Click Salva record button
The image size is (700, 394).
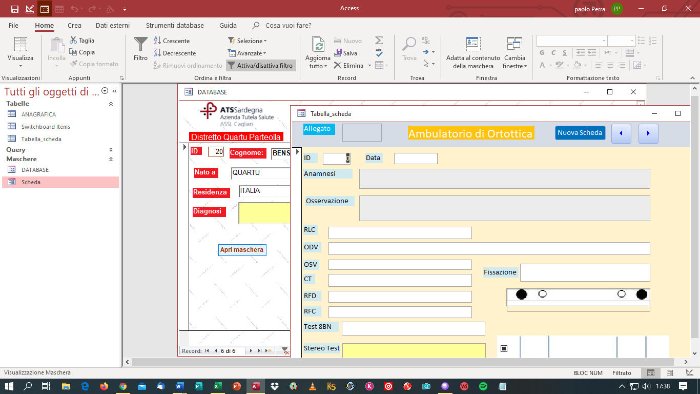(346, 53)
